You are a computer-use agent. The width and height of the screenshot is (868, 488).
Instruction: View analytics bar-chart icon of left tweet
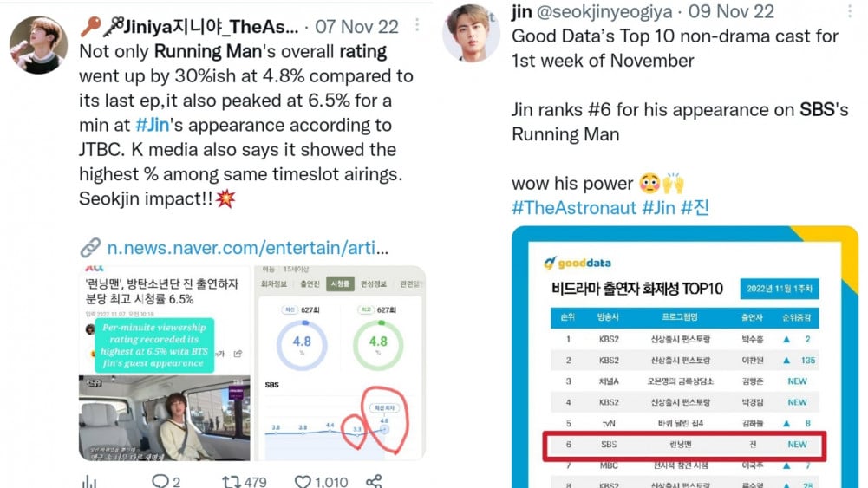[x=89, y=481]
